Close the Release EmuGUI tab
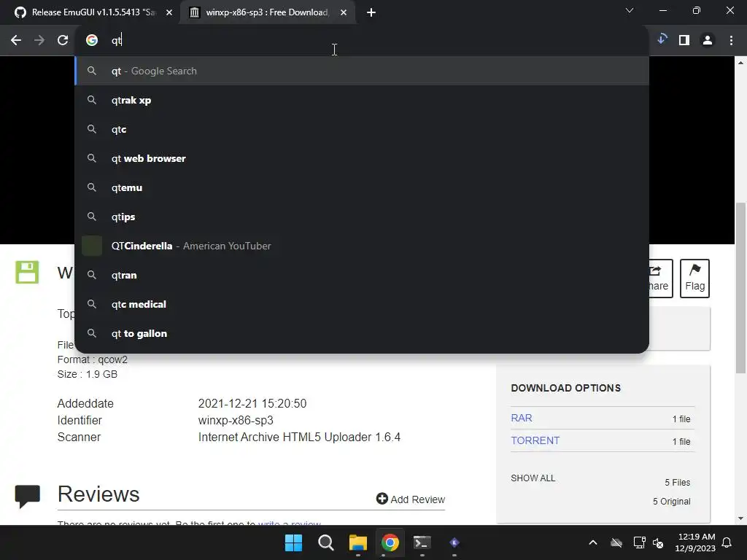Viewport: 747px width, 560px height. 169,12
